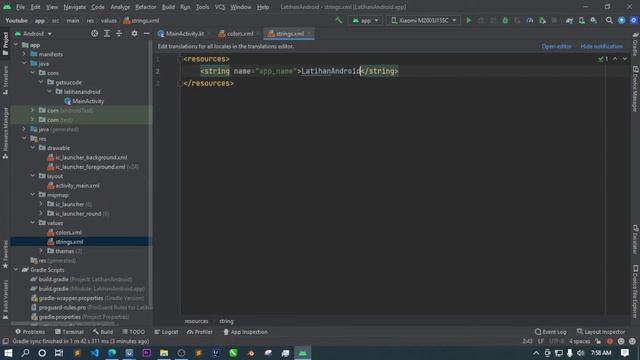Open the VCS menu
Viewport: 640px width, 360px height.
point(220,7)
